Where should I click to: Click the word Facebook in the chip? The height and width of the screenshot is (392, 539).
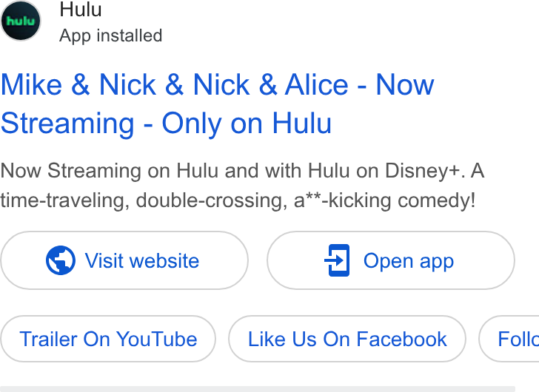pos(401,339)
